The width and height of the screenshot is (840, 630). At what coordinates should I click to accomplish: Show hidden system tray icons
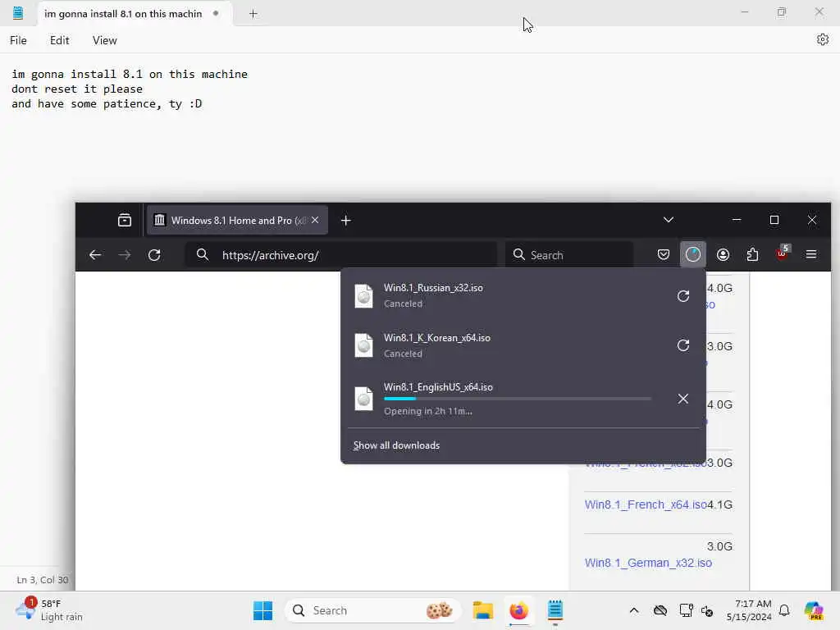point(634,610)
